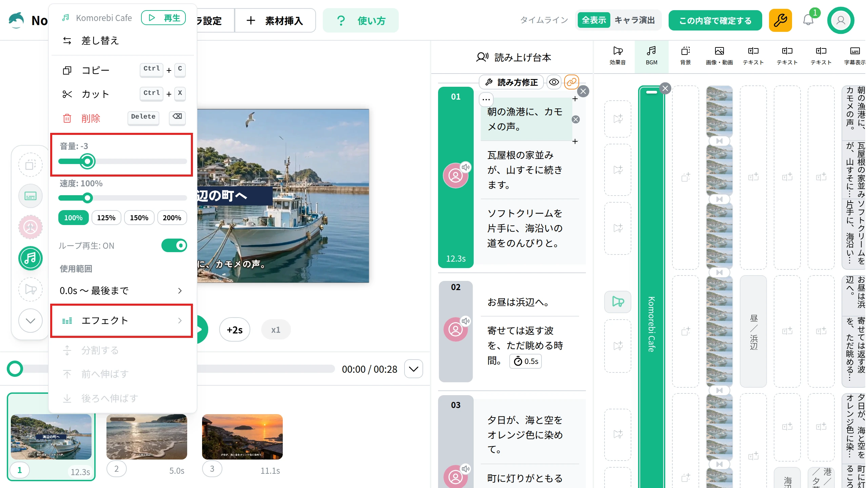The height and width of the screenshot is (488, 868).
Task: Remove the Komorebi Cafe BGM track
Action: coord(665,88)
